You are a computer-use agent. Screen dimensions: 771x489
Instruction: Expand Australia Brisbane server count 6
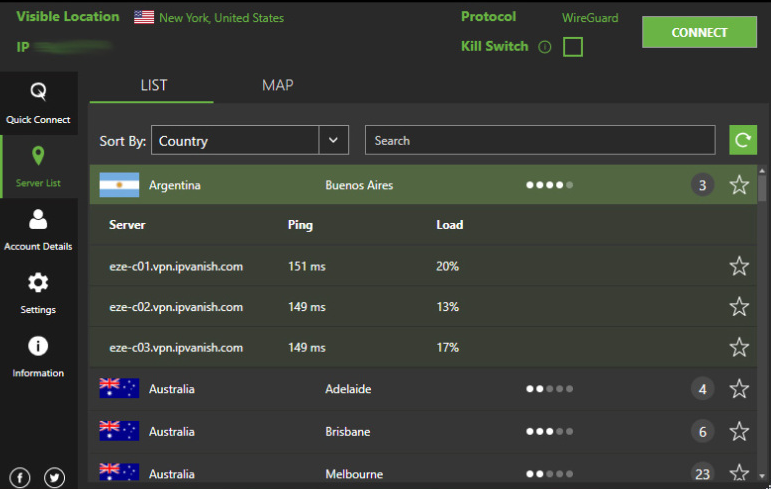702,431
